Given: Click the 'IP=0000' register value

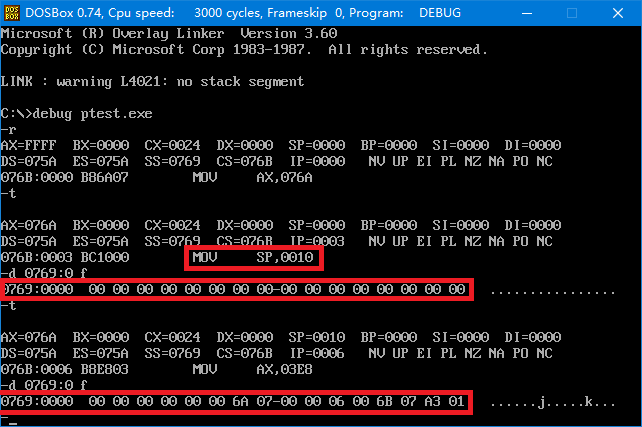Looking at the screenshot, I should (x=318, y=161).
